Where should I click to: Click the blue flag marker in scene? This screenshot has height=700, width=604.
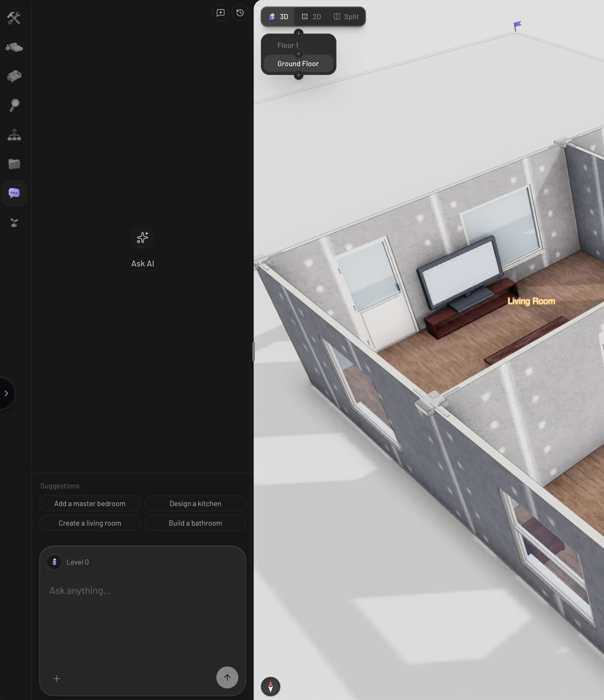click(x=517, y=26)
